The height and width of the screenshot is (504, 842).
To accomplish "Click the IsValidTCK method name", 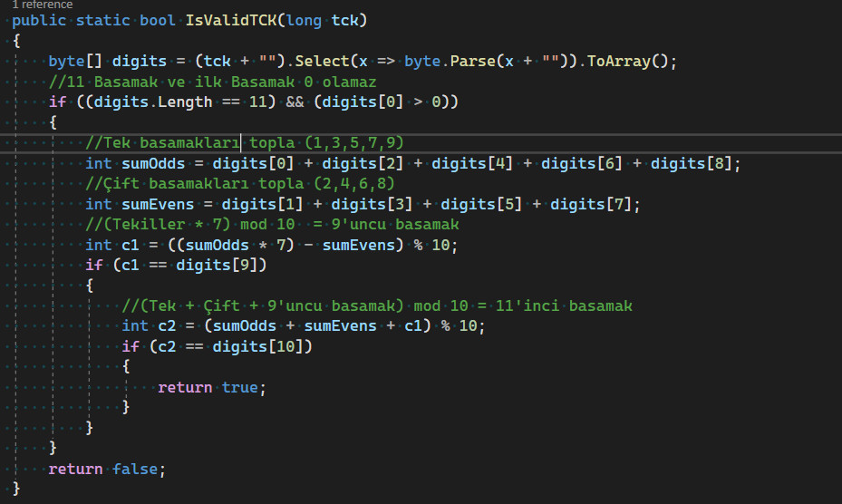I will 231,21.
